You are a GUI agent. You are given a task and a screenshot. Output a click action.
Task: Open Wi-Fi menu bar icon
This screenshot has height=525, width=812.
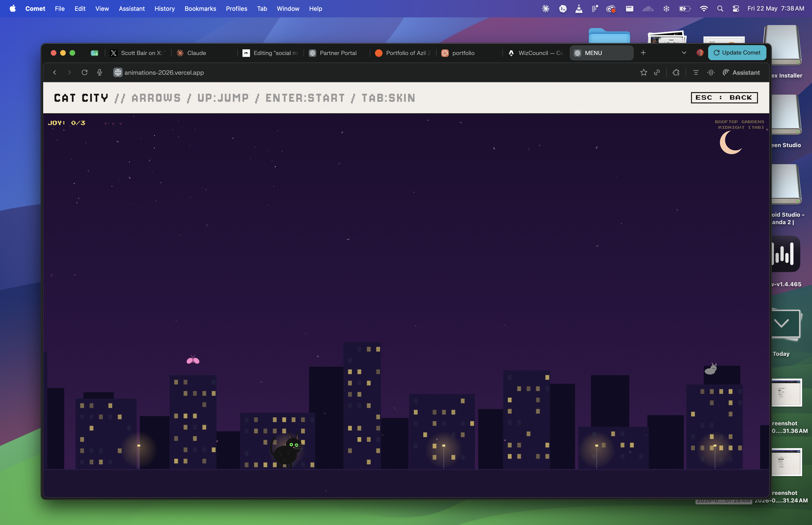tap(704, 8)
